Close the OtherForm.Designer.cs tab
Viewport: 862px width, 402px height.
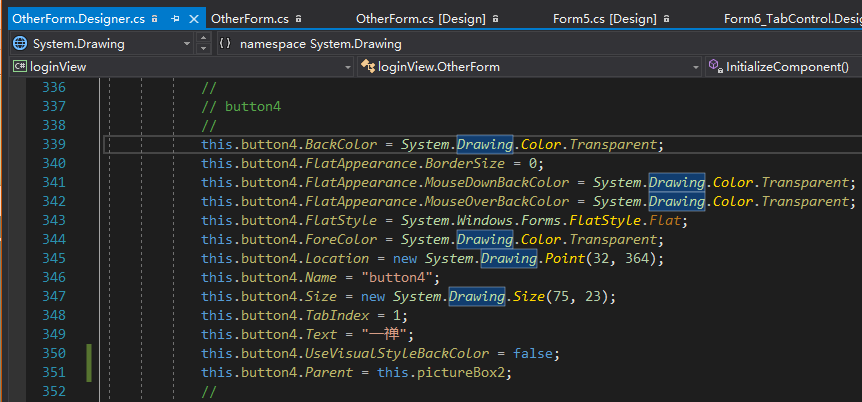tap(194, 19)
